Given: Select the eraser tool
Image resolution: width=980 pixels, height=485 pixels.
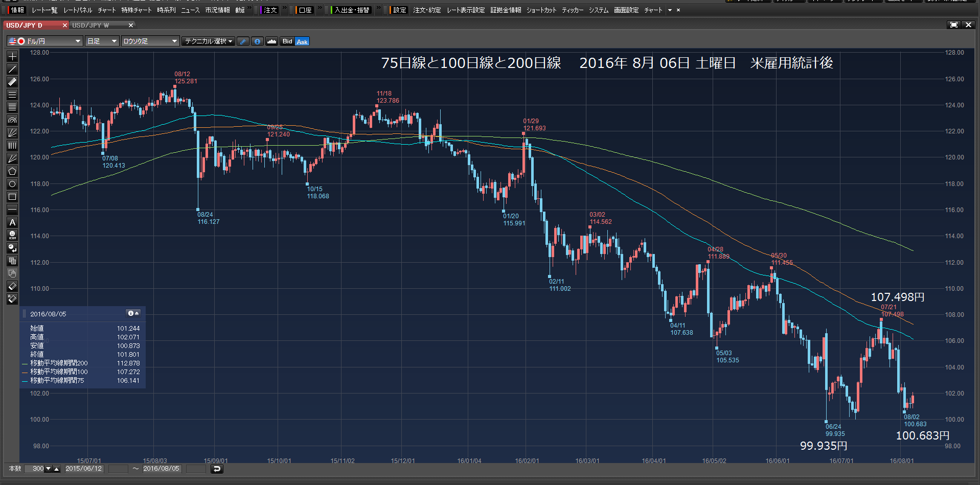Looking at the screenshot, I should point(12,286).
